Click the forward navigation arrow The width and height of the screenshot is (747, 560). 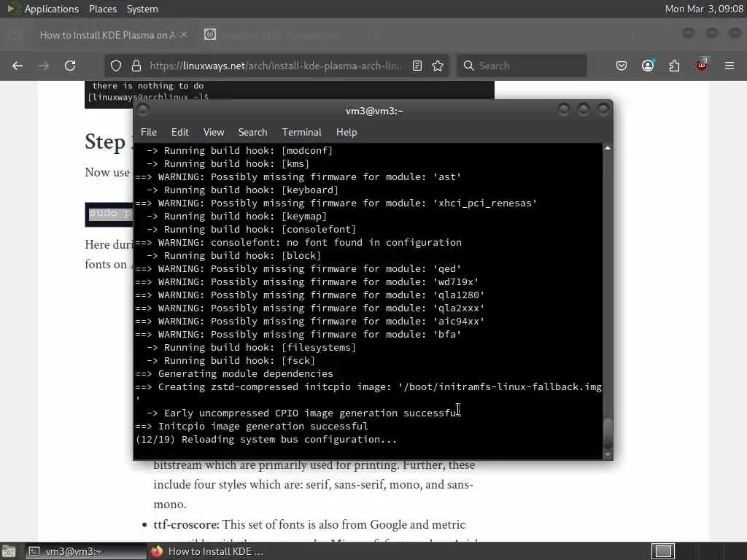click(x=44, y=66)
